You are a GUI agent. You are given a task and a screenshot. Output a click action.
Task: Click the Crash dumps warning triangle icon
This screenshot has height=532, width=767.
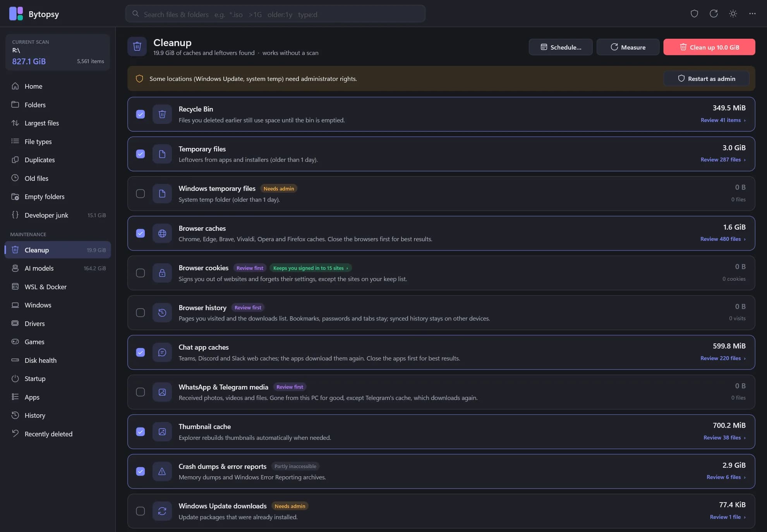pos(162,471)
